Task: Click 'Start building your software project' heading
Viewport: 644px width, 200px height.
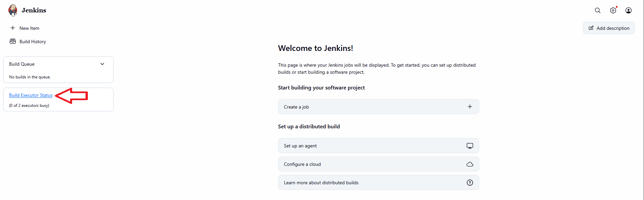Action: pos(321,88)
